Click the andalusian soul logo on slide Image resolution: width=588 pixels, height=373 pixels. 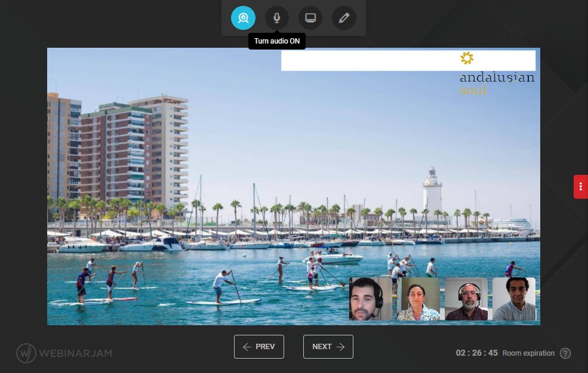(x=497, y=73)
